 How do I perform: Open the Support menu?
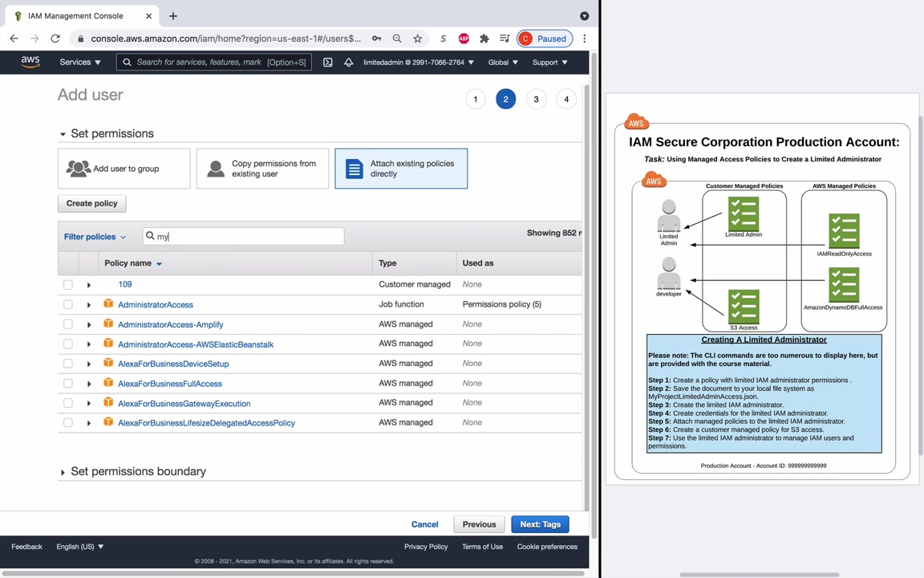pyautogui.click(x=549, y=62)
